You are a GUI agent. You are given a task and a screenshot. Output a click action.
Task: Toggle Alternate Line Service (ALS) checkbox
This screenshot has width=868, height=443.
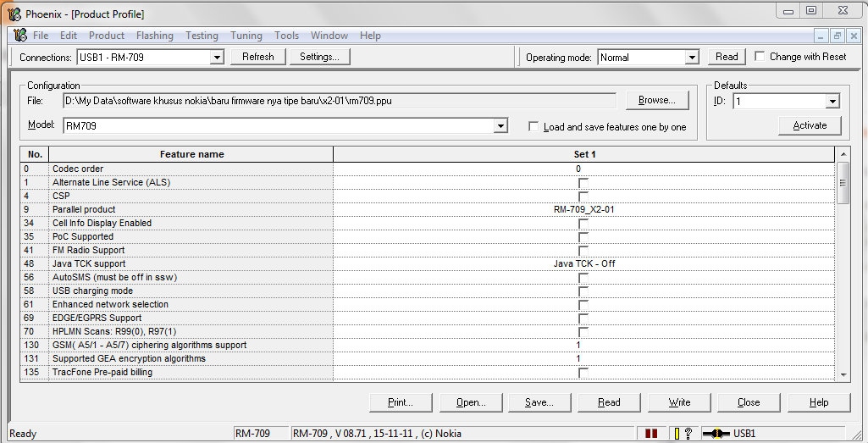583,183
